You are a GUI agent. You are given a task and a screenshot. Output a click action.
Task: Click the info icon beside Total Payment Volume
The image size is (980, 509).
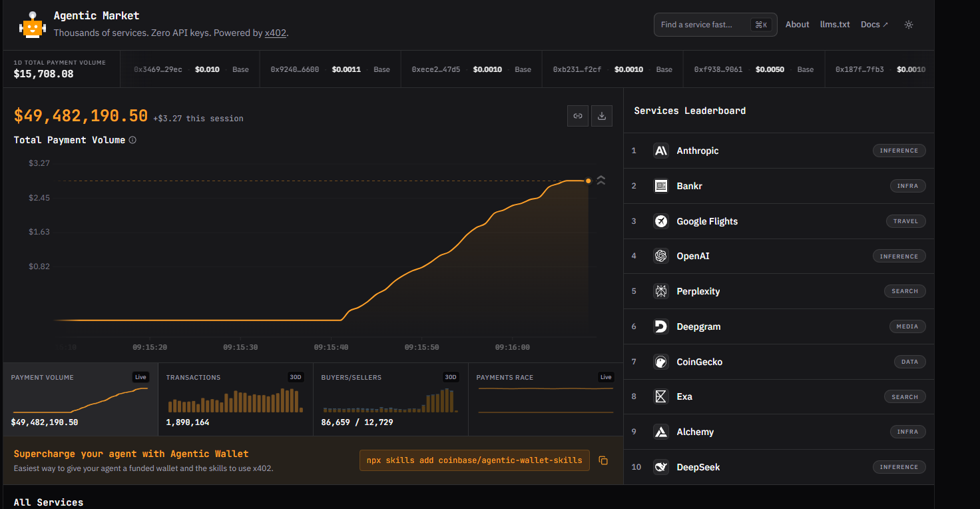tap(132, 141)
